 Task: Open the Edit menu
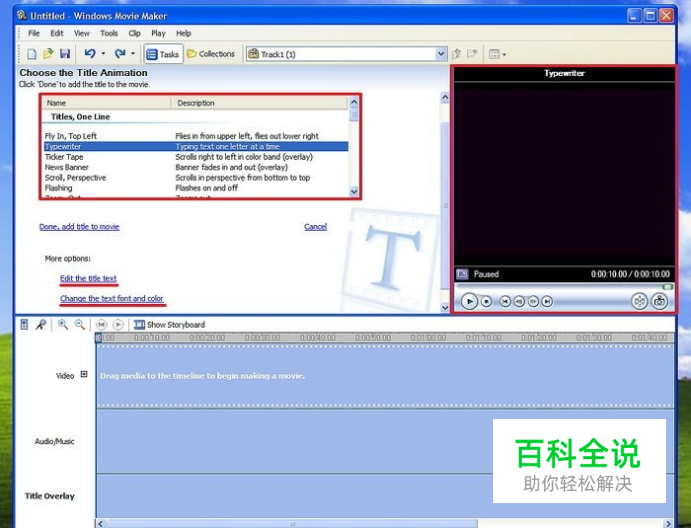pos(56,33)
